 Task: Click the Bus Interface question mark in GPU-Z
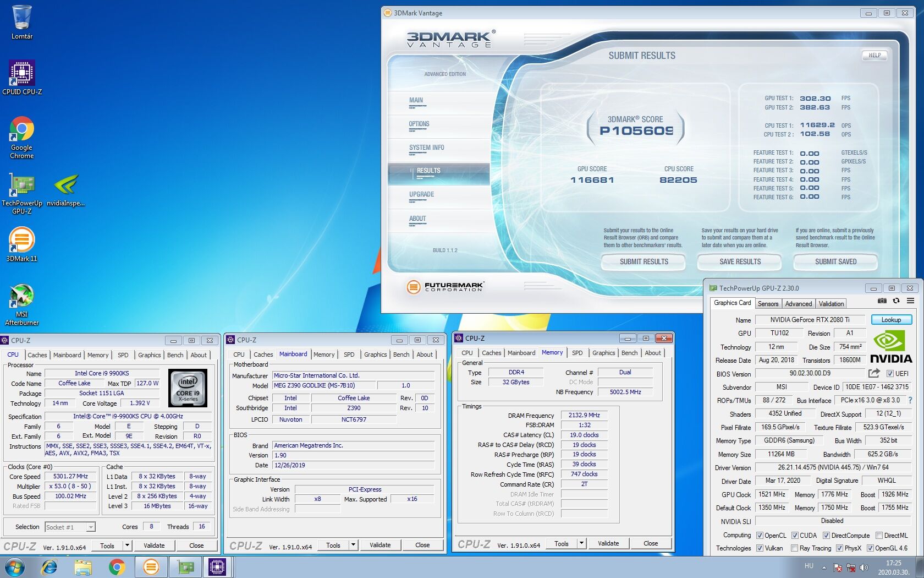pyautogui.click(x=910, y=400)
